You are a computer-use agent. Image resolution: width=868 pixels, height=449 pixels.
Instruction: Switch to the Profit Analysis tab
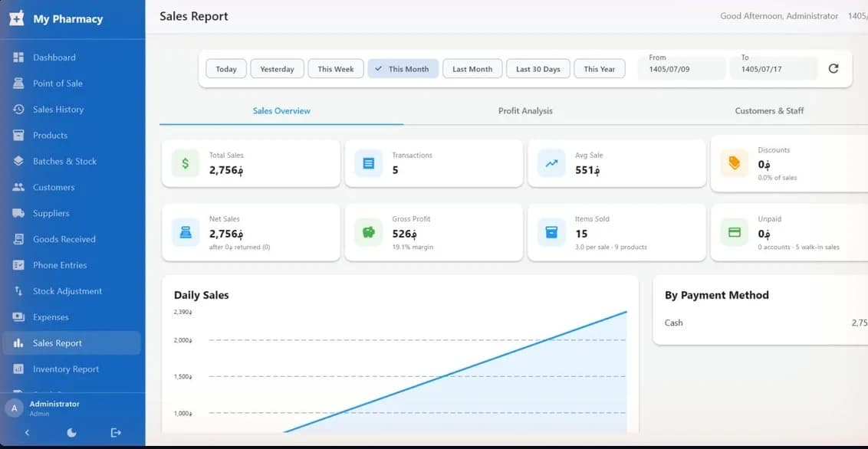tap(525, 111)
